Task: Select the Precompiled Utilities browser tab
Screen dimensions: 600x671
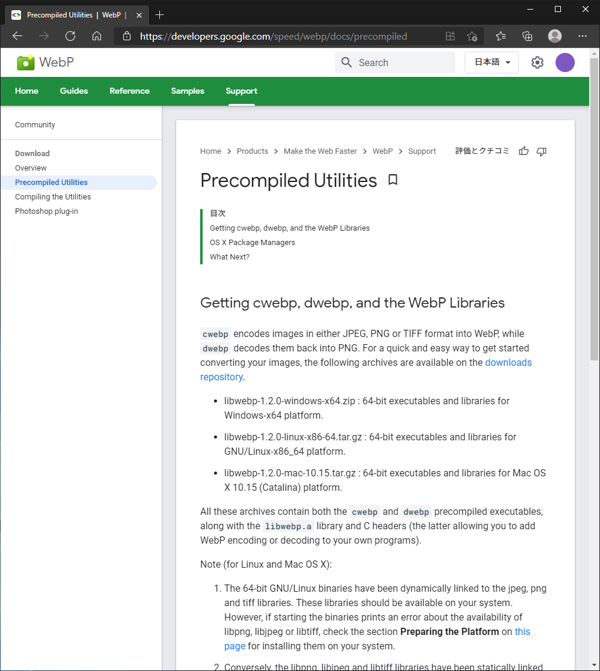Action: click(x=77, y=15)
